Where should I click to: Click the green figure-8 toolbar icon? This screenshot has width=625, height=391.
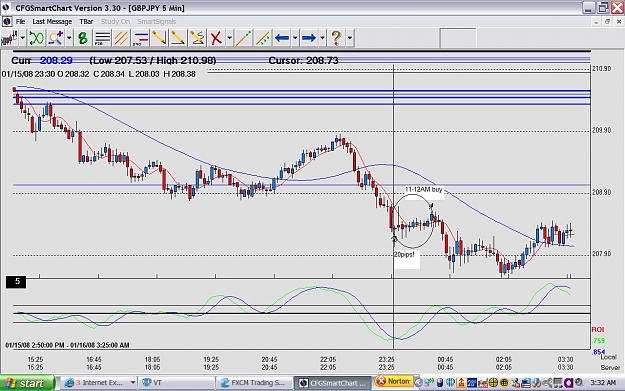[83, 38]
